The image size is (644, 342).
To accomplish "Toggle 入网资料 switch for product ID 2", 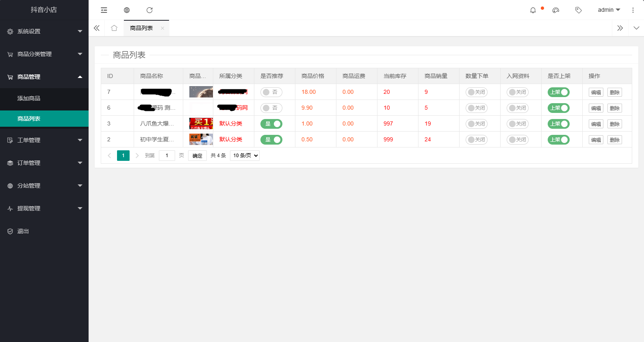I will point(518,140).
